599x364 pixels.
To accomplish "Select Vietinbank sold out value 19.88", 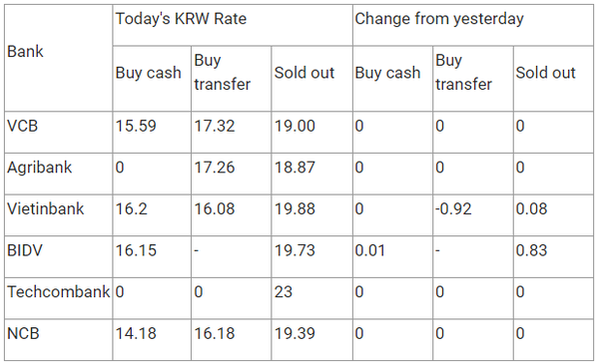I will [x=295, y=208].
